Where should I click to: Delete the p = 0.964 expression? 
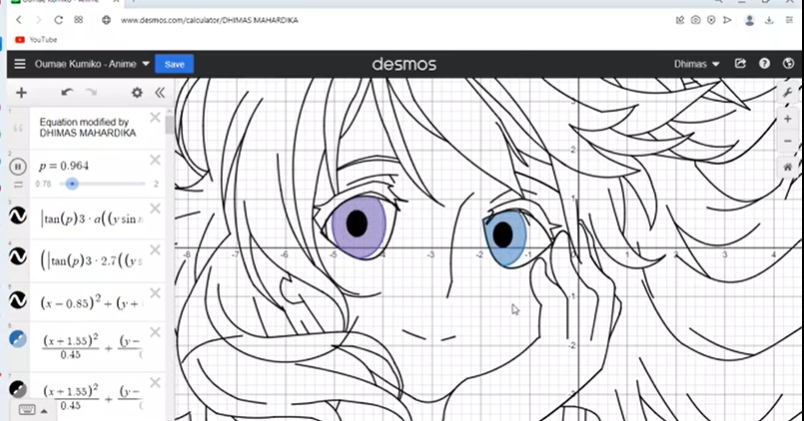pyautogui.click(x=155, y=160)
